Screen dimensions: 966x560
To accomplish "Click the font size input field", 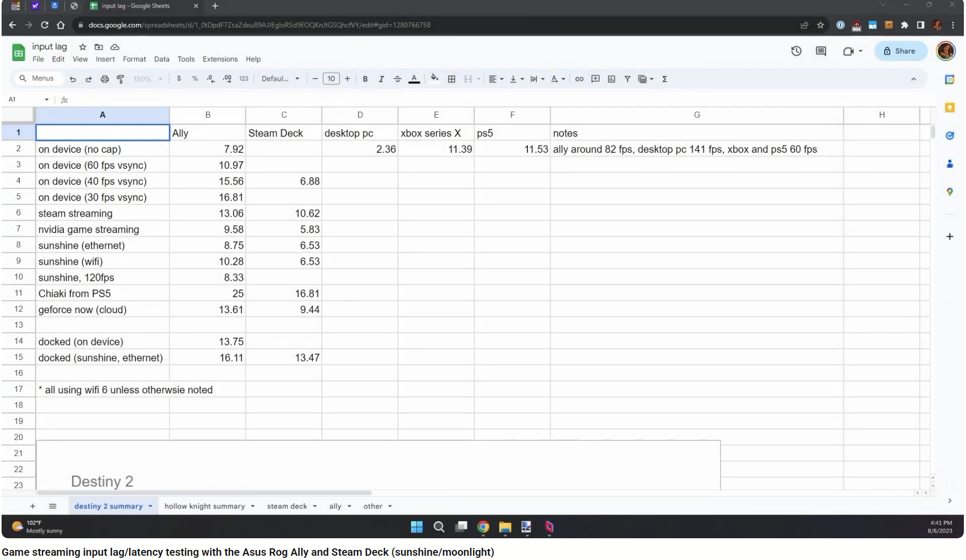I will (x=331, y=79).
